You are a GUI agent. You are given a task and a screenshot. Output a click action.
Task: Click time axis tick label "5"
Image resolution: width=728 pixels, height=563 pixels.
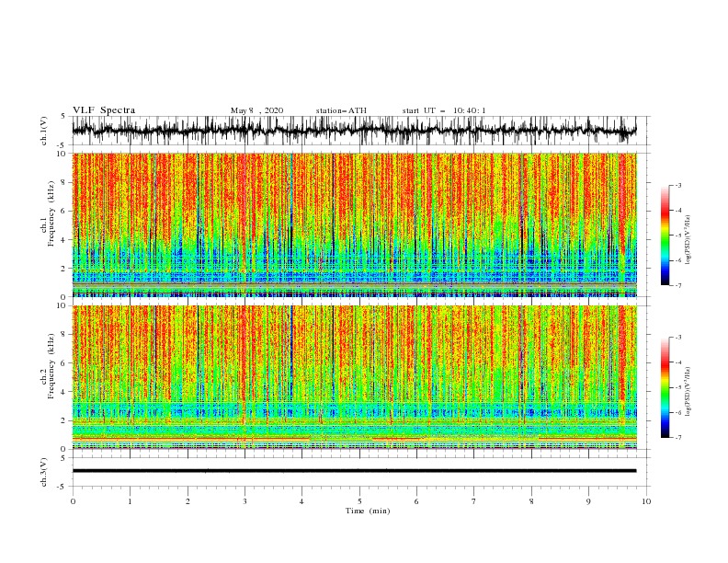(359, 501)
